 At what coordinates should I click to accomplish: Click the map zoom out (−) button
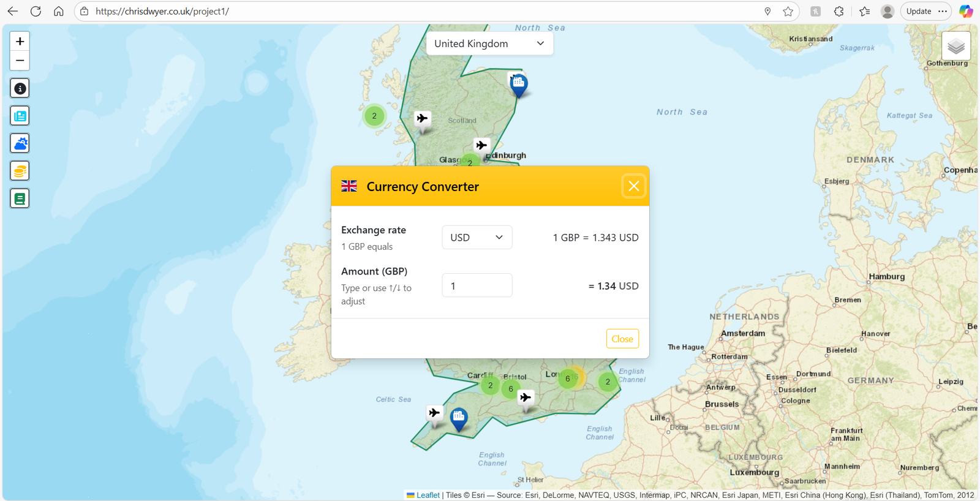tap(20, 61)
